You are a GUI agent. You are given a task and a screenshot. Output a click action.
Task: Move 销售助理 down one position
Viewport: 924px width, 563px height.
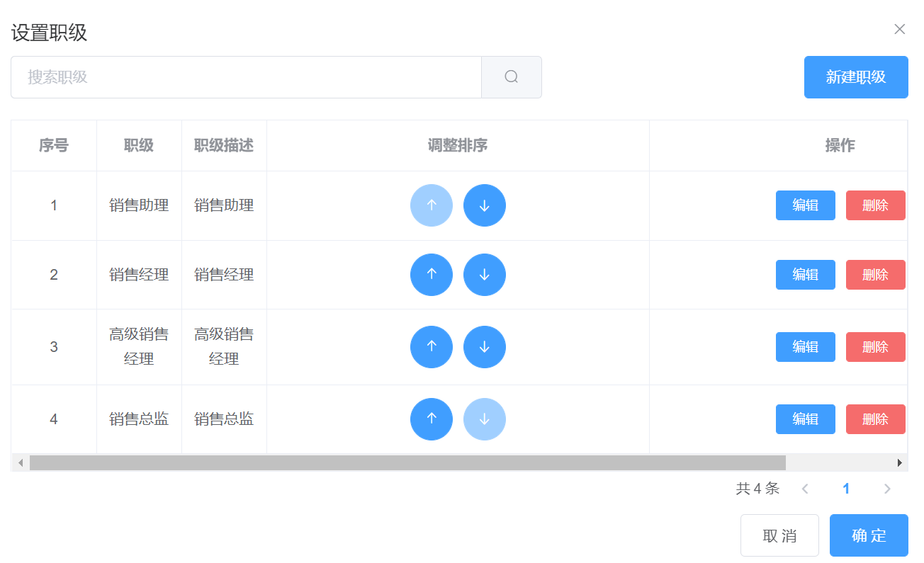click(484, 205)
